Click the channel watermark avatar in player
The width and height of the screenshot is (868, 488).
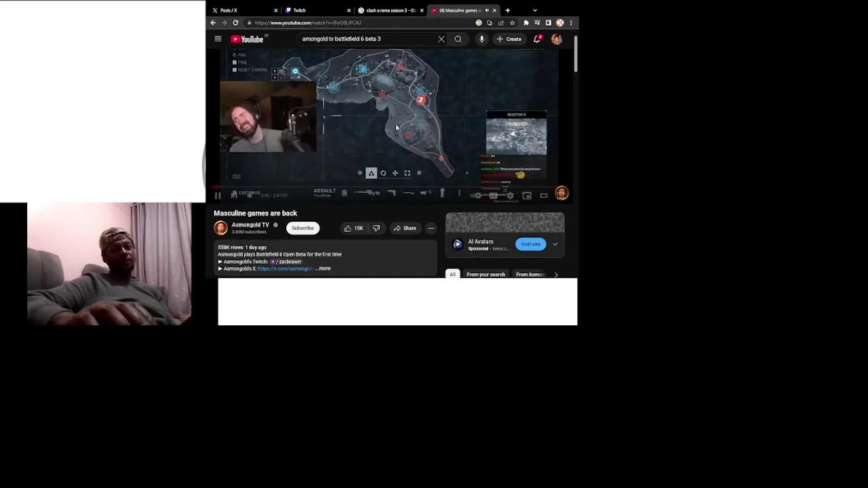pos(561,193)
